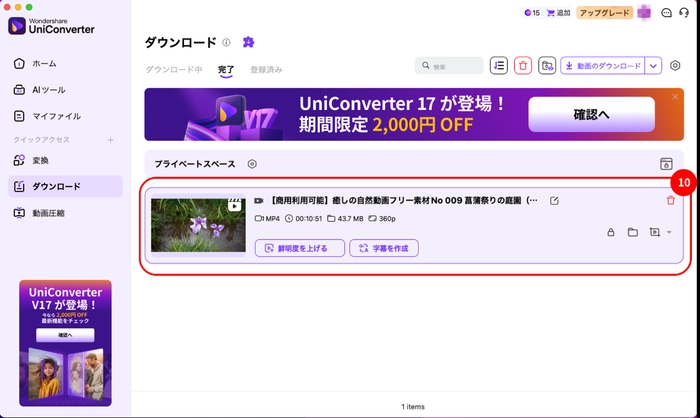Click the send-to-tool icon on video row
700x418 pixels.
(654, 232)
